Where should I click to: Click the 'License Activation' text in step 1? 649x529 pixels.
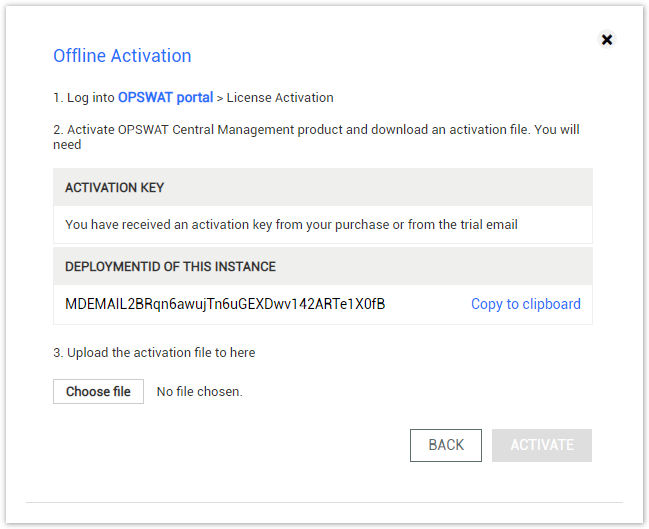[x=280, y=98]
